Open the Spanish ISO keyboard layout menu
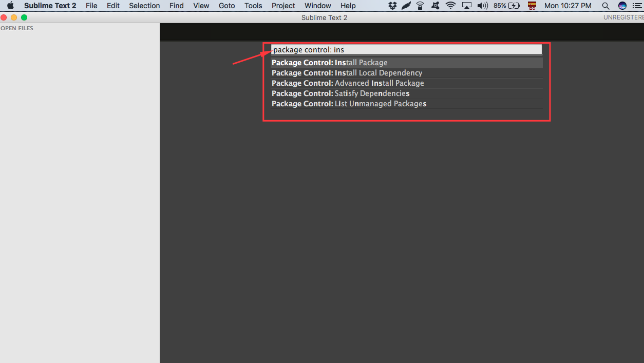 pos(532,6)
